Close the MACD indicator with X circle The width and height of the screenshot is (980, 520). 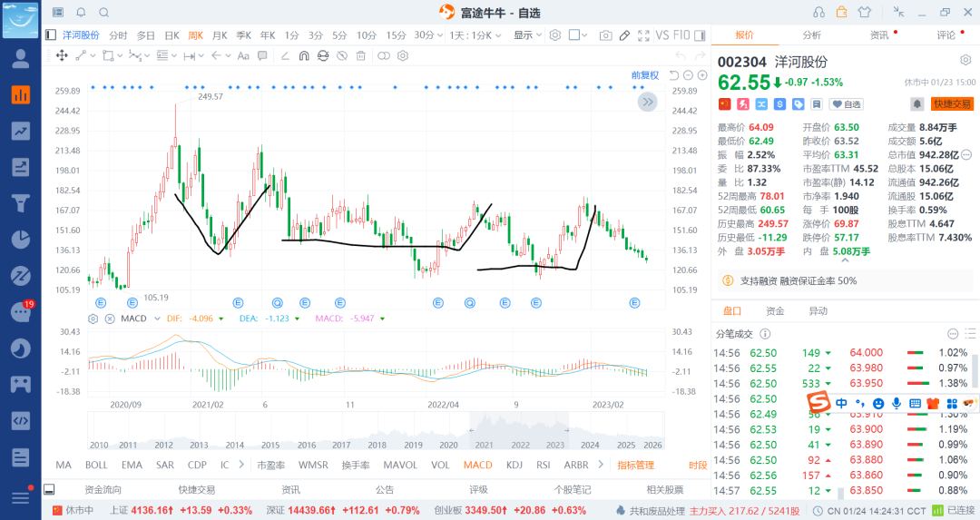[x=110, y=319]
